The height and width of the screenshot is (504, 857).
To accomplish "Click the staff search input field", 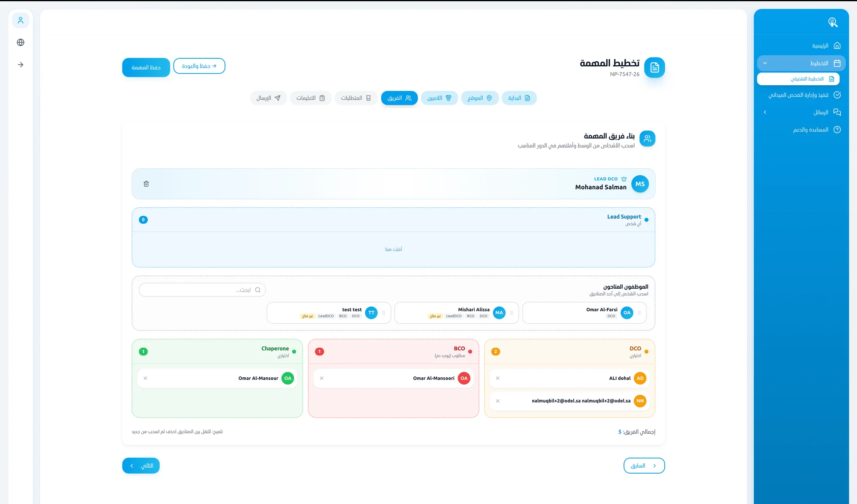I will click(202, 290).
